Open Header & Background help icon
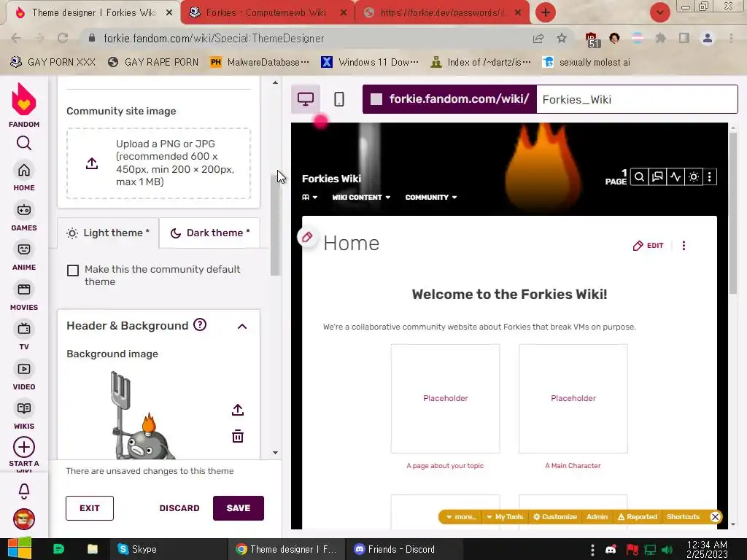747x560 pixels. [x=200, y=324]
